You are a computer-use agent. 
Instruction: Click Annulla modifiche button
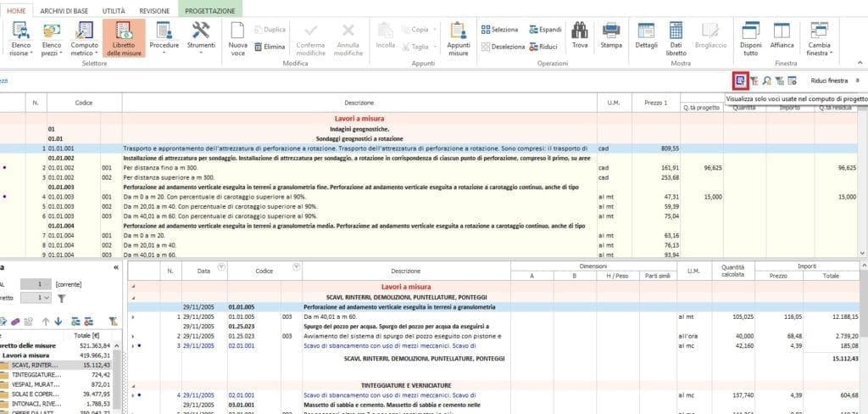click(348, 38)
